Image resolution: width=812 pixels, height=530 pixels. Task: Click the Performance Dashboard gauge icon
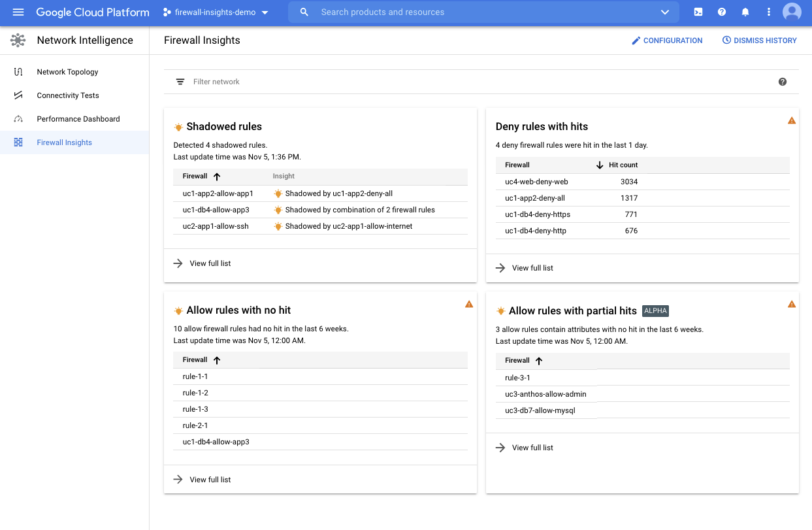point(18,119)
